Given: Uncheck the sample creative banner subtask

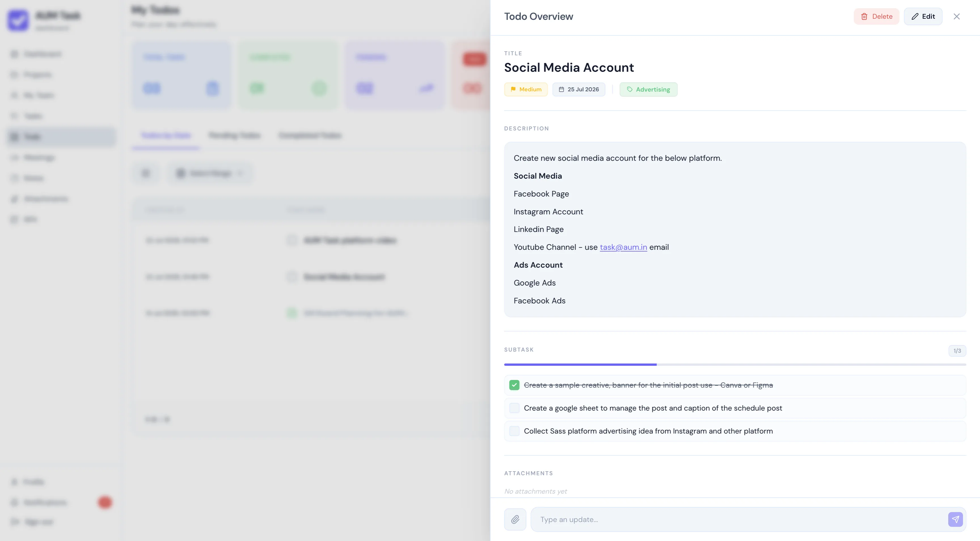Looking at the screenshot, I should tap(514, 385).
